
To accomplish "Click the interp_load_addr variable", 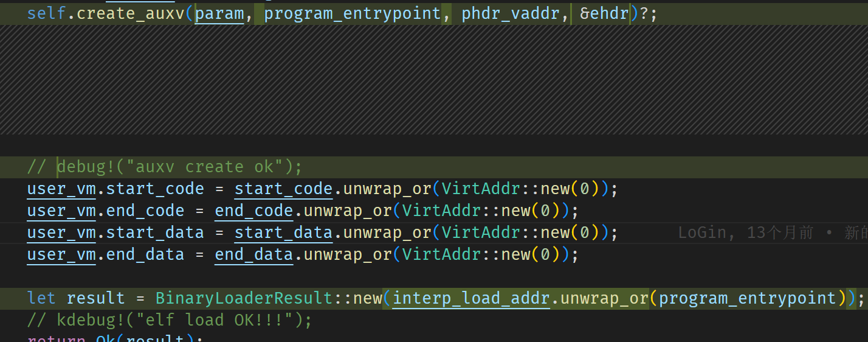I will (471, 298).
